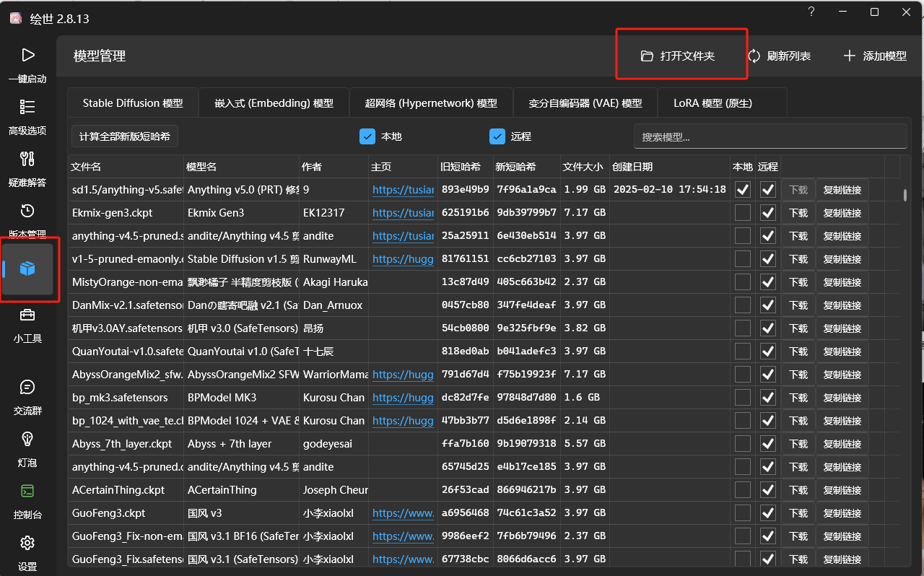Click 刷新列表 refresh list button
Viewport: 924px width, 576px height.
point(780,56)
